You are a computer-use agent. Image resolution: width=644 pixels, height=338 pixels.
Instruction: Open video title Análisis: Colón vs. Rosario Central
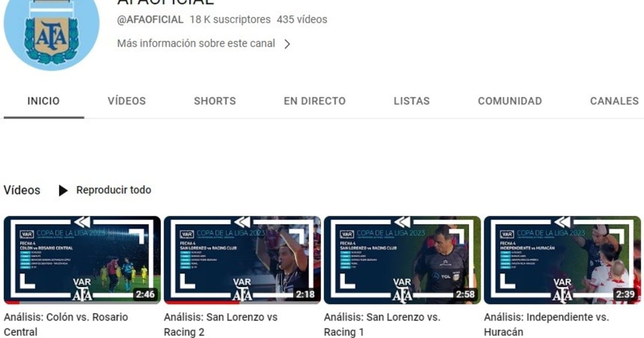(x=66, y=325)
